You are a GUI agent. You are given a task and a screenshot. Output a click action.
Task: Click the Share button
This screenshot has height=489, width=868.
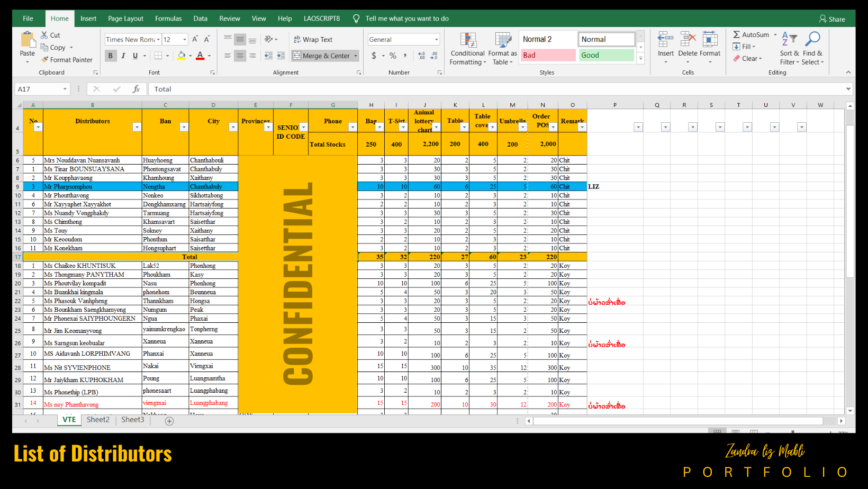(x=832, y=19)
